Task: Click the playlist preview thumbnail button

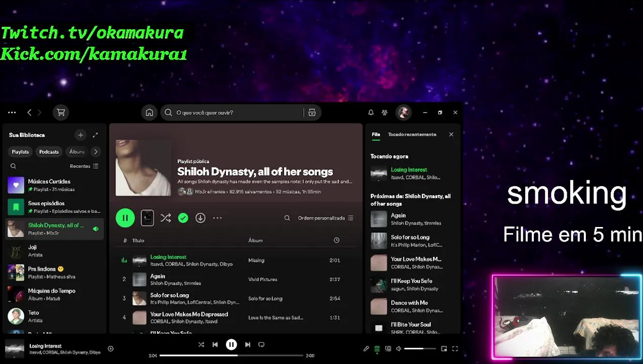Action: [x=147, y=218]
